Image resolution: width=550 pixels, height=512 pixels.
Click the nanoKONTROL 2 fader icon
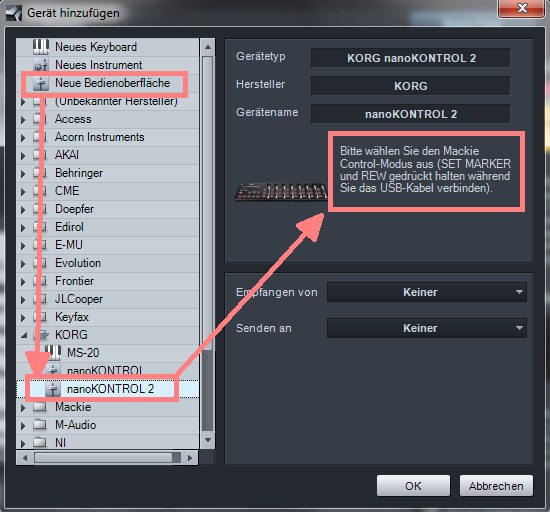coord(53,389)
